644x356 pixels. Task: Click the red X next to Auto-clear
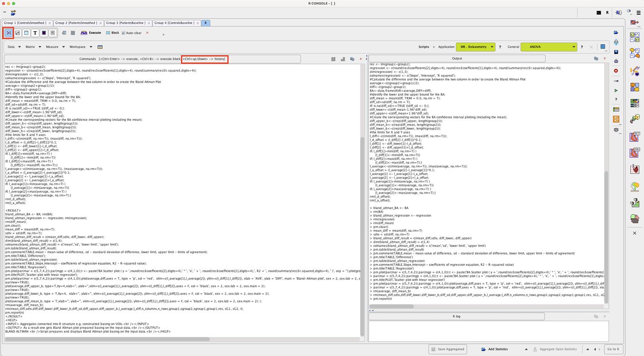[147, 32]
